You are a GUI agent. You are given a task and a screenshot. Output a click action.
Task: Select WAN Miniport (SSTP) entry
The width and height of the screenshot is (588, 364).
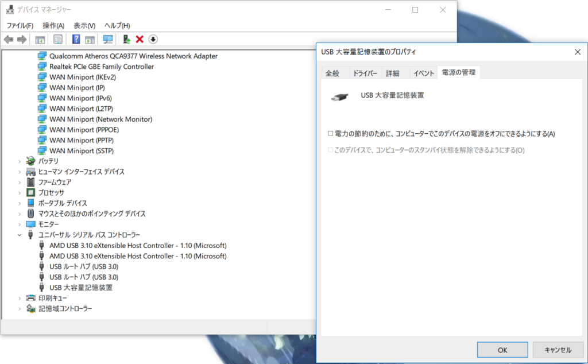click(x=82, y=150)
